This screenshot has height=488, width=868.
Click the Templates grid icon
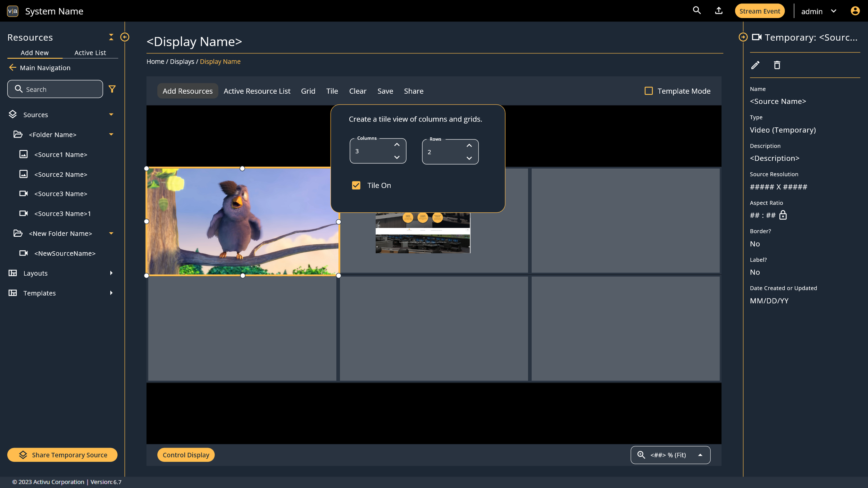(12, 293)
